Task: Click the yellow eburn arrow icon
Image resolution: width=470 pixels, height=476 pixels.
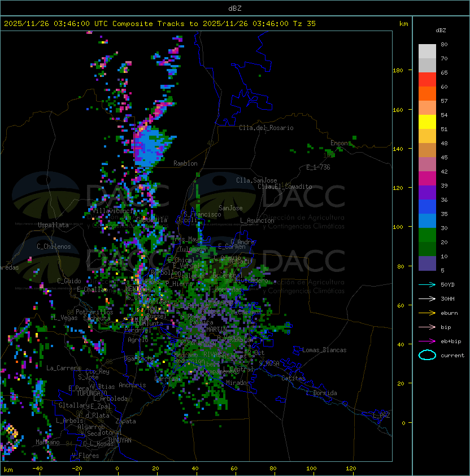Action: [x=427, y=313]
